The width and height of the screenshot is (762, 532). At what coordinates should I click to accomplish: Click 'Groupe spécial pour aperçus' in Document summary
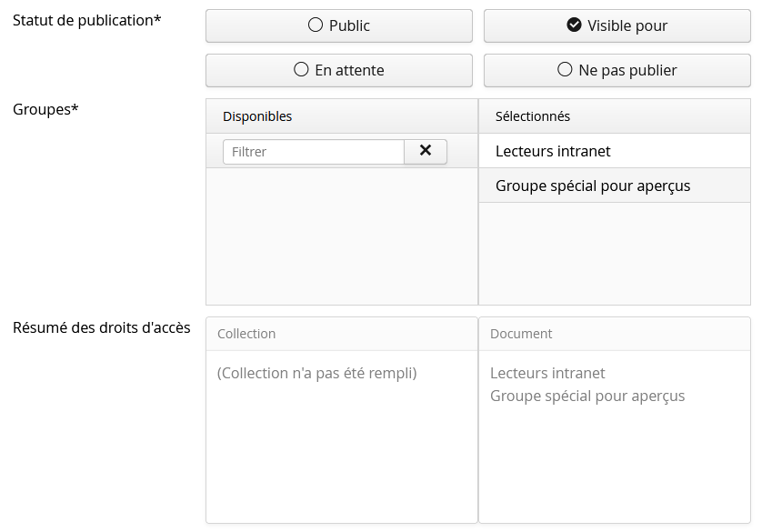click(587, 396)
